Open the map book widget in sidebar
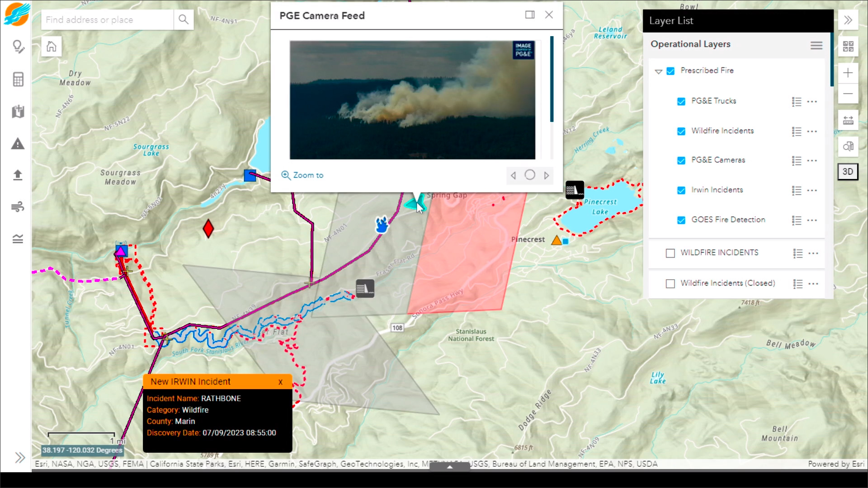The width and height of the screenshot is (868, 488). pos(18,112)
